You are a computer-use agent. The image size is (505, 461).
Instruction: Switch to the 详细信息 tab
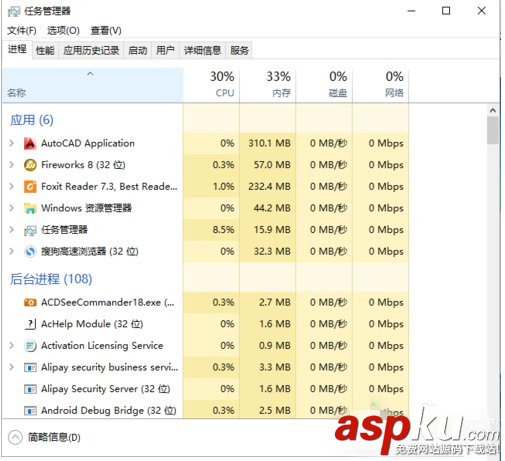pyautogui.click(x=202, y=51)
